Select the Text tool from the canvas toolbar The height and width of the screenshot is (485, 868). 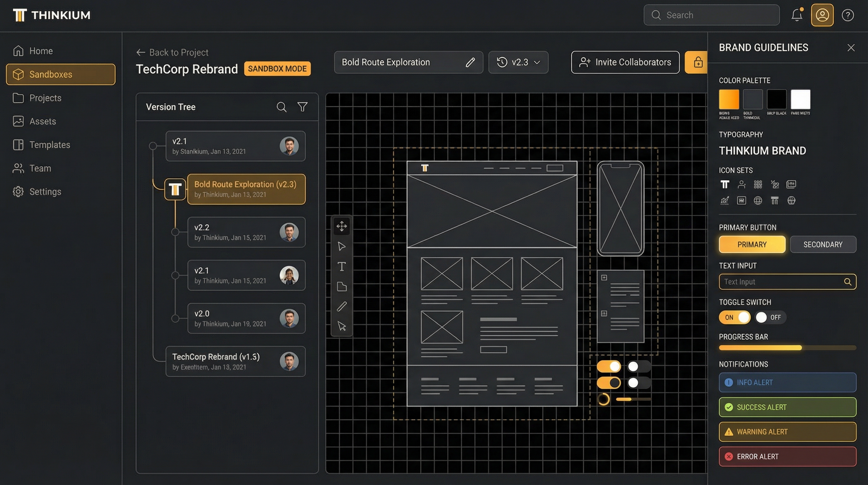[x=342, y=266]
